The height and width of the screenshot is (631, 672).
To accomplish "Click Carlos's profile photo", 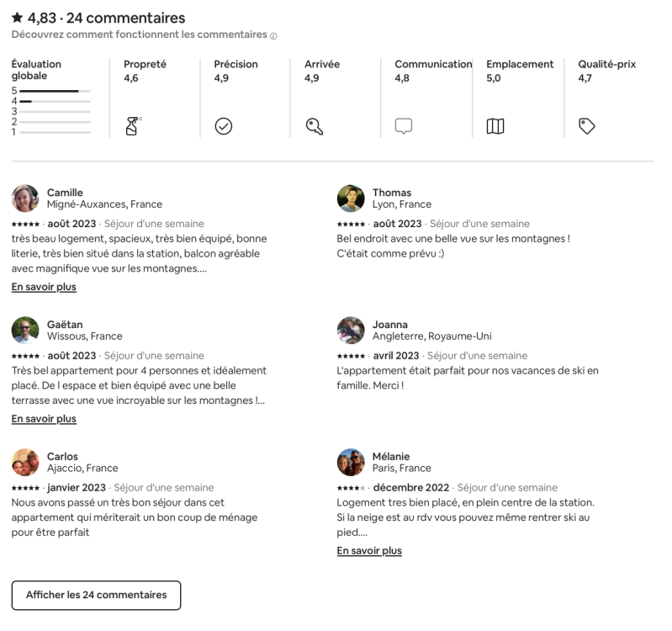I will [x=25, y=463].
